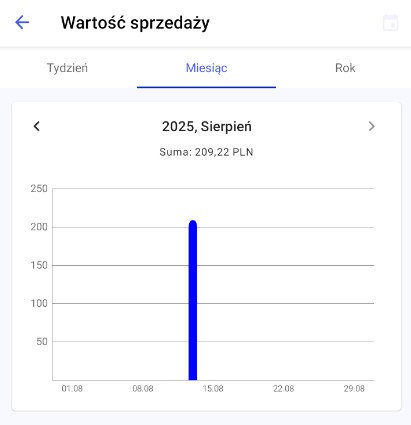Advance to next month with right chevron
Screen dimensions: 411x425
click(x=371, y=126)
